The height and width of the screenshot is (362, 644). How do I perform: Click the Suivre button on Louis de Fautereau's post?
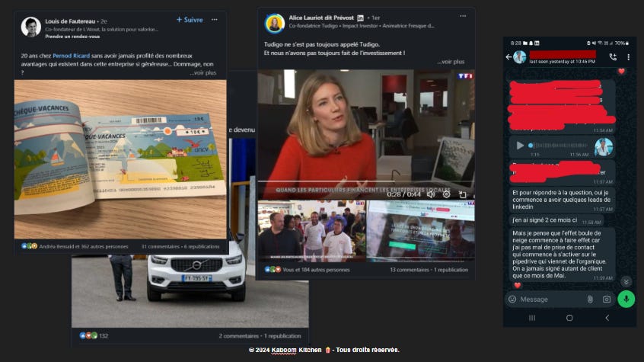tap(190, 20)
